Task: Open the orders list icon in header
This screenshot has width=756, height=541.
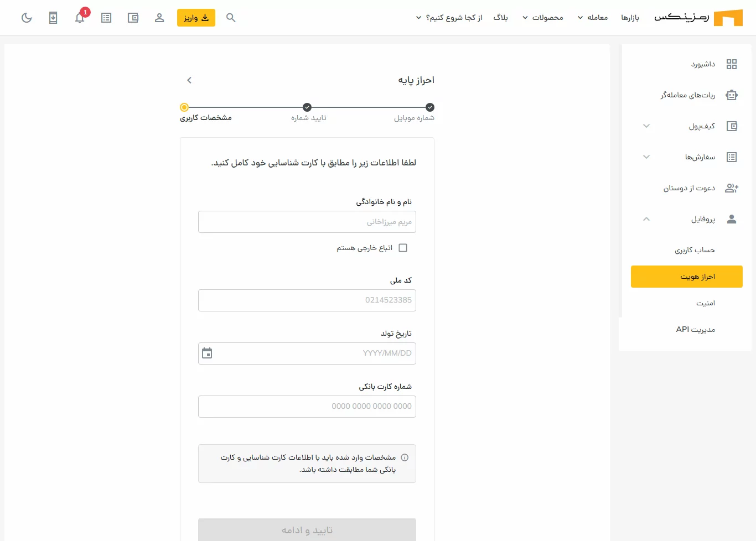Action: [106, 18]
